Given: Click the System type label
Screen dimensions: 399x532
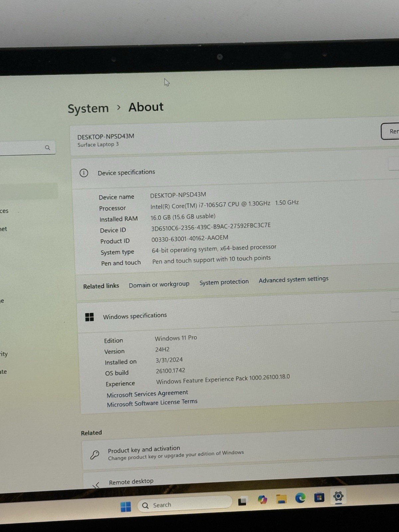Looking at the screenshot, I should 117,252.
